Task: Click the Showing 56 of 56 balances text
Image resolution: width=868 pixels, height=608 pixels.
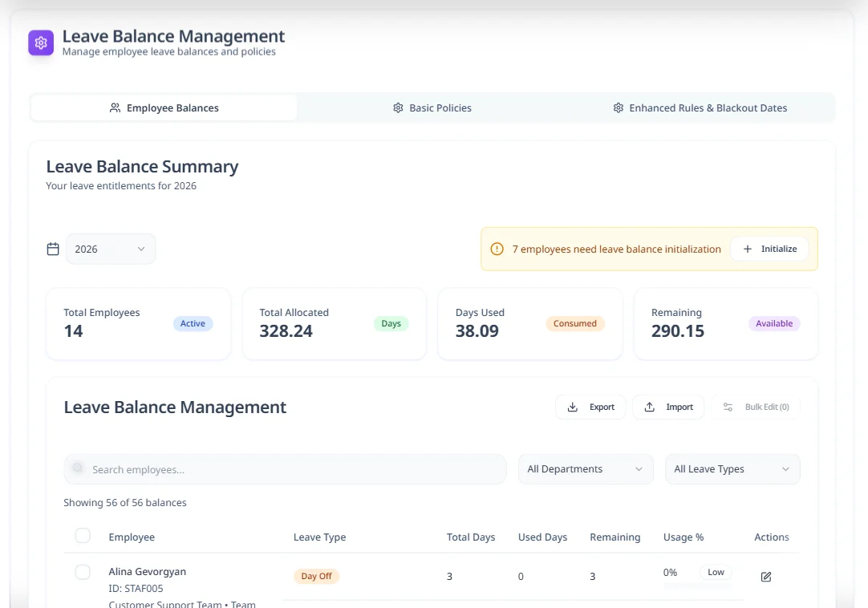Action: tap(125, 503)
